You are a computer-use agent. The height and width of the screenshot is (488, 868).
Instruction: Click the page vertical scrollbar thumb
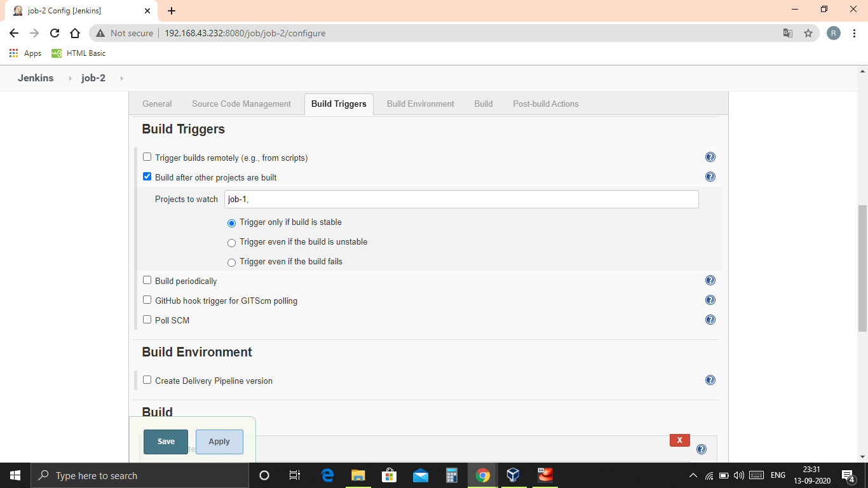862,268
